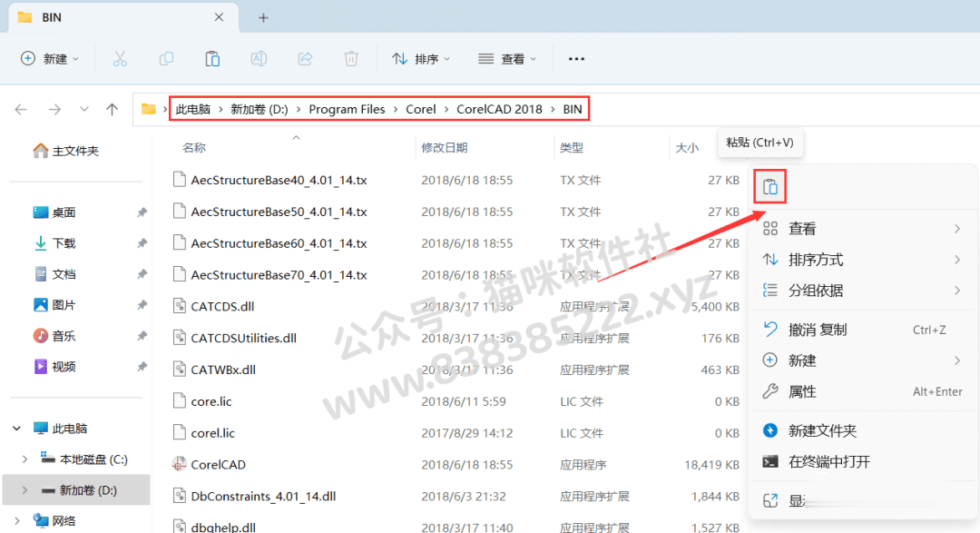Click the Home folder icon in sidebar

click(x=41, y=151)
